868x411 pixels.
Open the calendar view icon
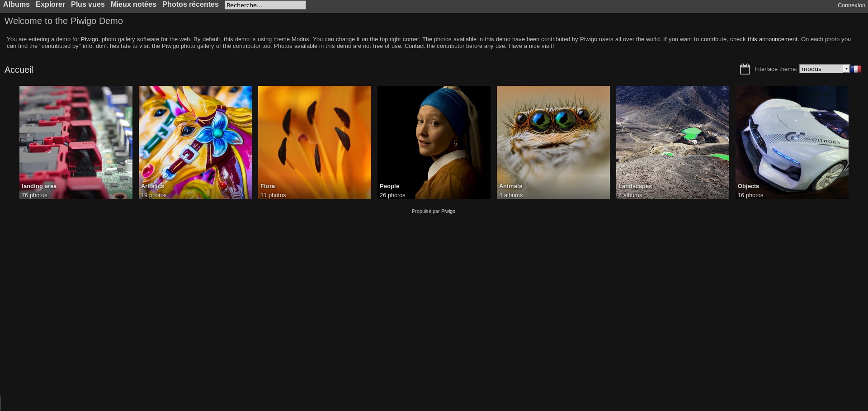745,69
